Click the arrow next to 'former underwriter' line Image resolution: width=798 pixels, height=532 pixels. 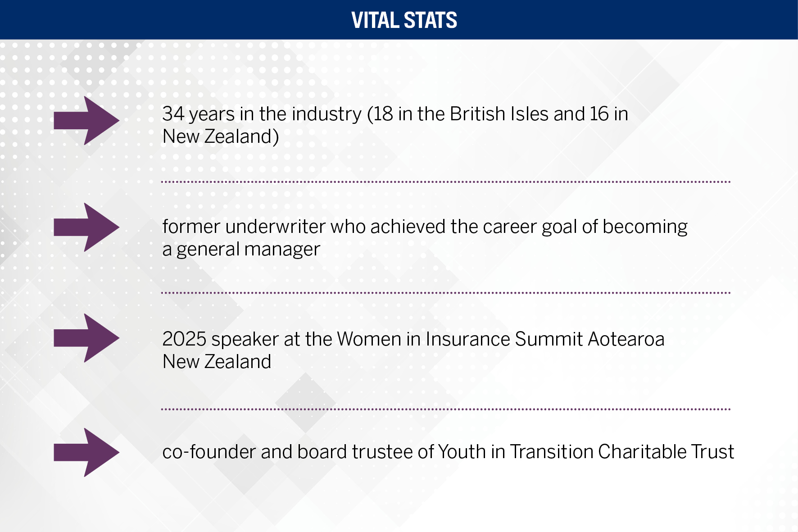coord(86,227)
